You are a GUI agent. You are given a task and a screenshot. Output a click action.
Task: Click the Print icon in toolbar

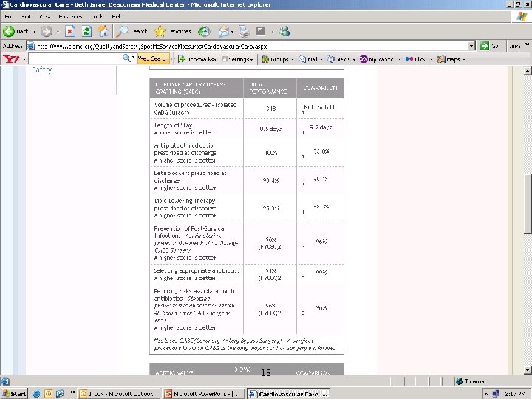242,31
